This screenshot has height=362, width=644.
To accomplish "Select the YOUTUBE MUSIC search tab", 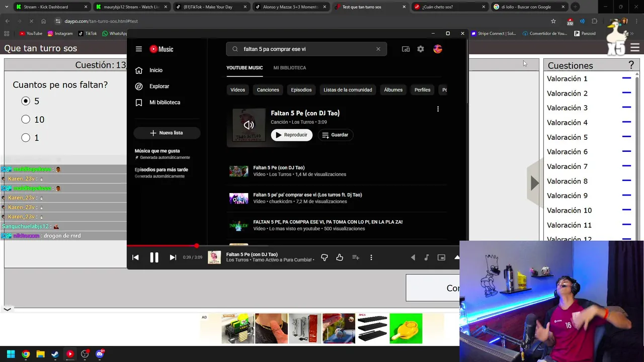I will 245,68.
